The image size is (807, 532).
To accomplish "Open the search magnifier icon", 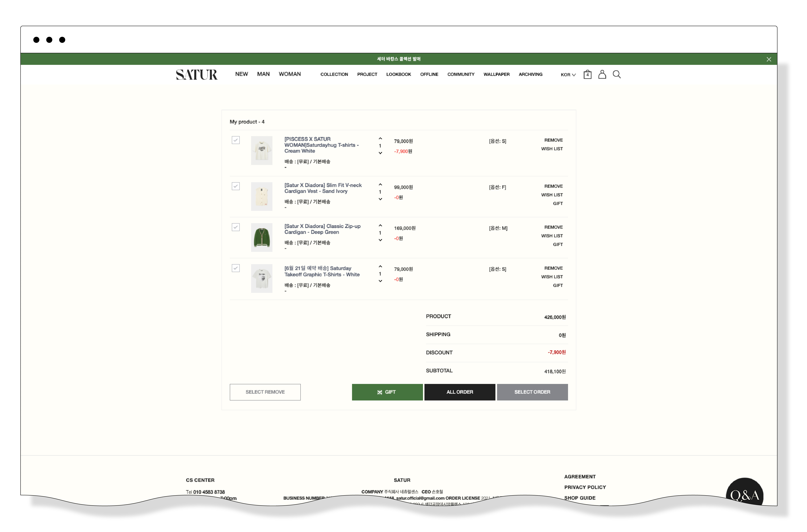I will (617, 74).
